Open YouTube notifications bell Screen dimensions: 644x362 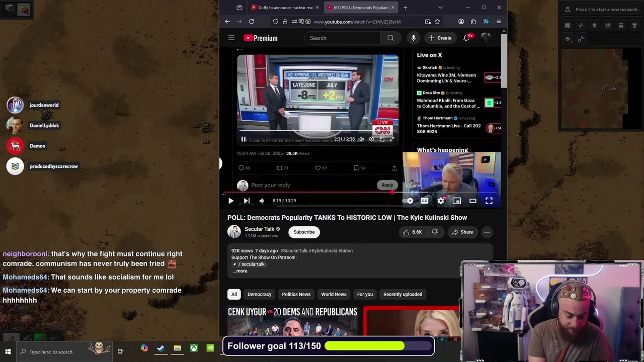click(x=466, y=38)
